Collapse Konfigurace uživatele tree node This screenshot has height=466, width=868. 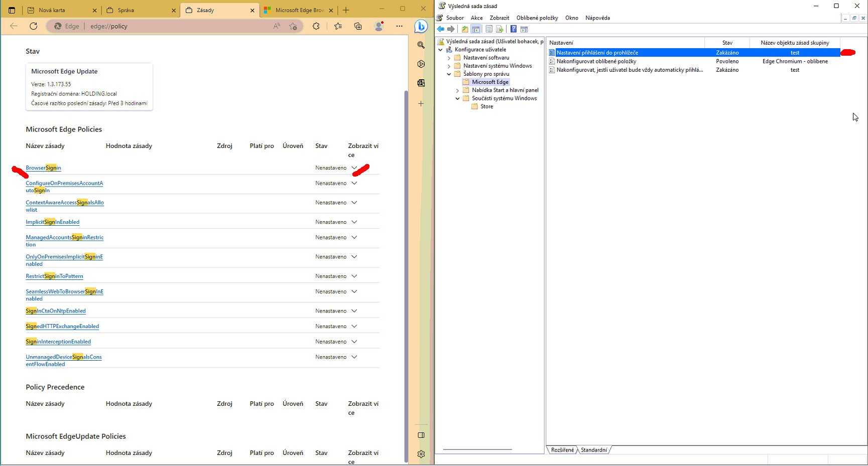(441, 50)
